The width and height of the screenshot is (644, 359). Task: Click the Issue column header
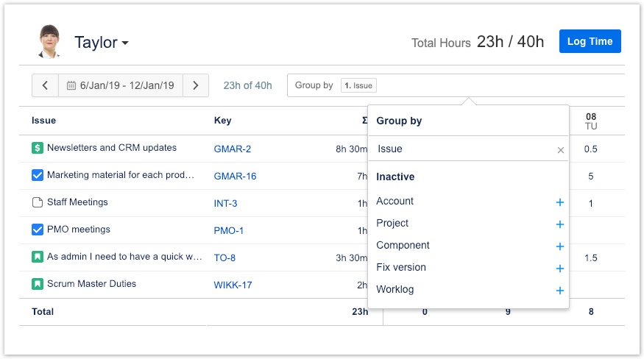(43, 121)
